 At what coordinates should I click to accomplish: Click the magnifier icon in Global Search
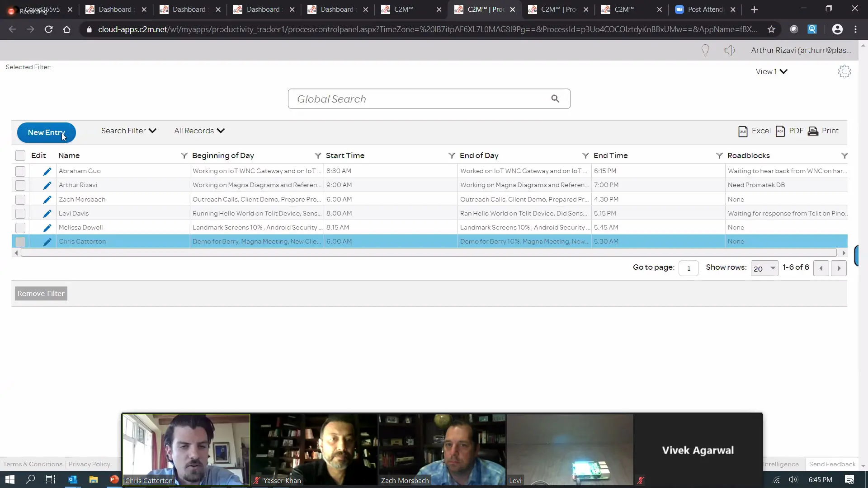555,99
